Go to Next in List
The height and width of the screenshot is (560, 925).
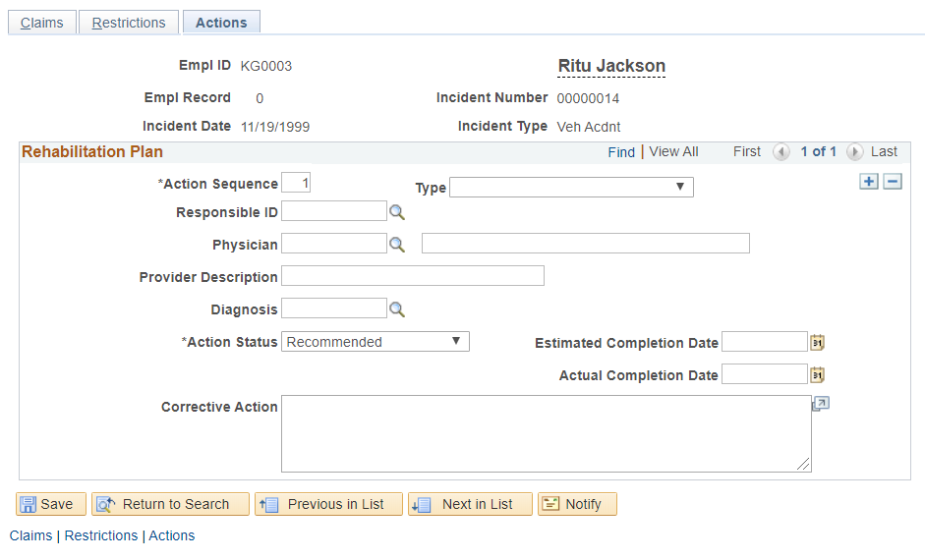[x=470, y=504]
